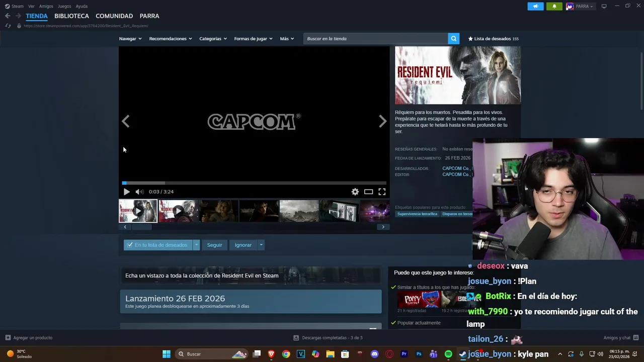Open the Ayuda menu
This screenshot has height=362, width=644.
coord(82,6)
